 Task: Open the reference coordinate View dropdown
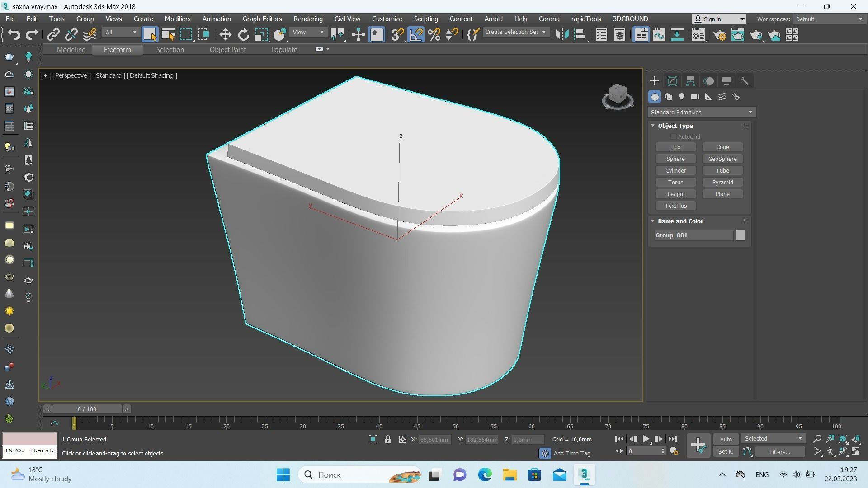click(308, 33)
